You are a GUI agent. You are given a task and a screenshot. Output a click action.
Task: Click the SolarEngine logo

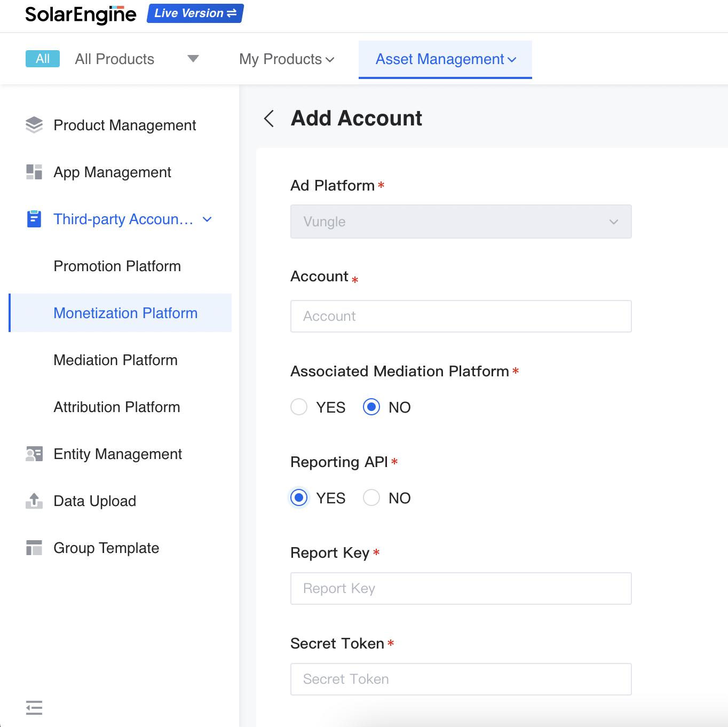click(80, 14)
